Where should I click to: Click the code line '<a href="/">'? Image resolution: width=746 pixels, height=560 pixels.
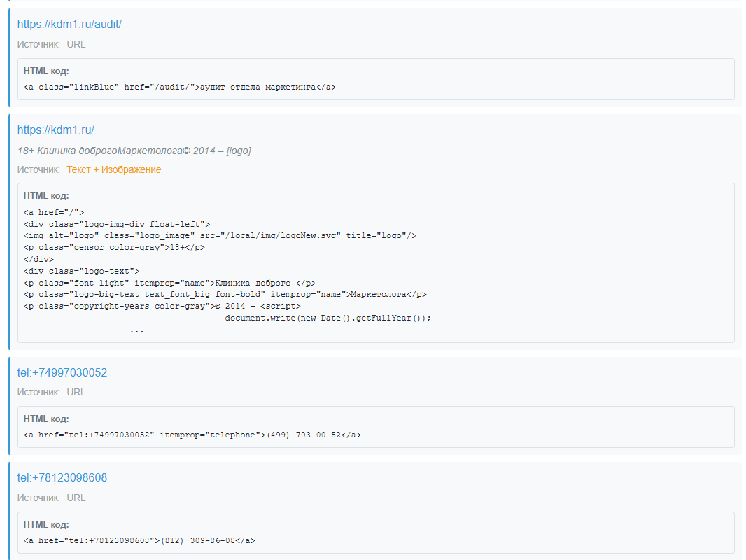pyautogui.click(x=54, y=212)
